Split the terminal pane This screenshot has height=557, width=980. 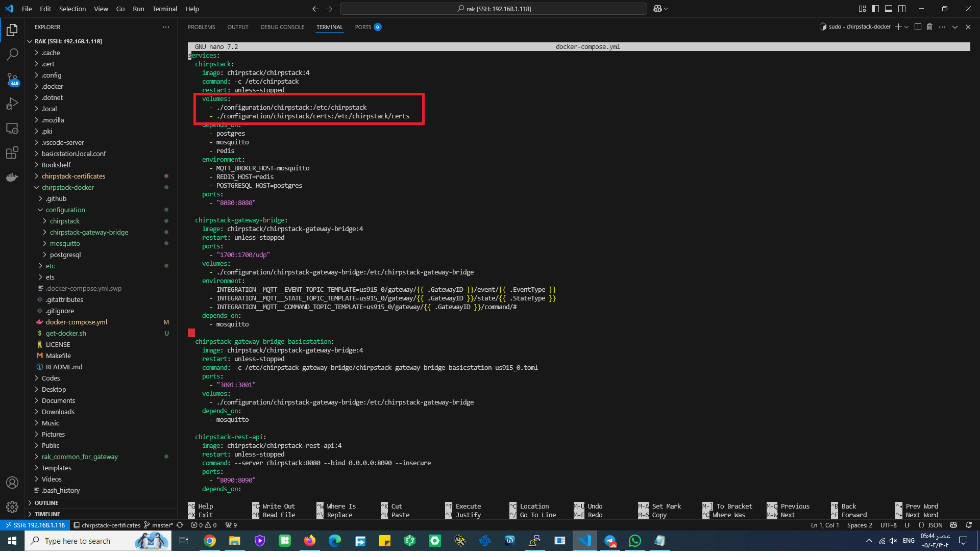point(918,27)
